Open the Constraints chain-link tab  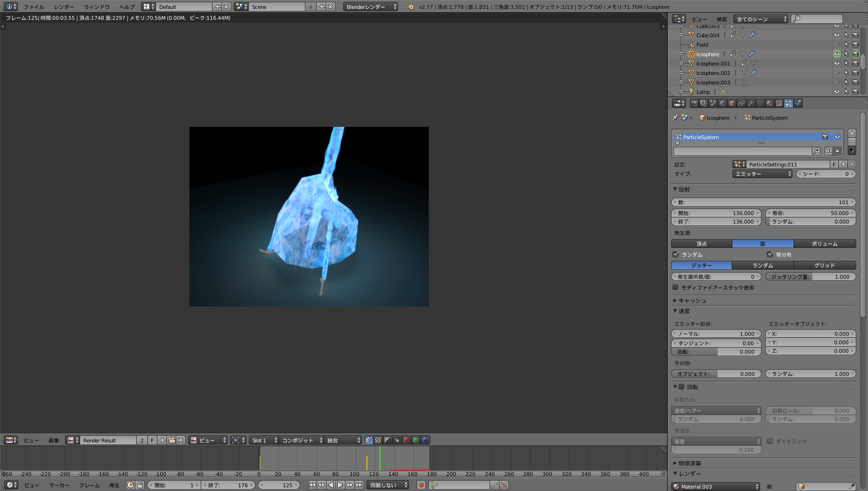tap(741, 103)
